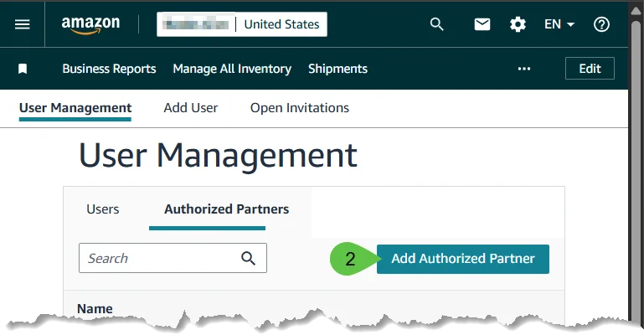Click the Edit bookmarks button
This screenshot has width=644, height=335.
[x=590, y=68]
